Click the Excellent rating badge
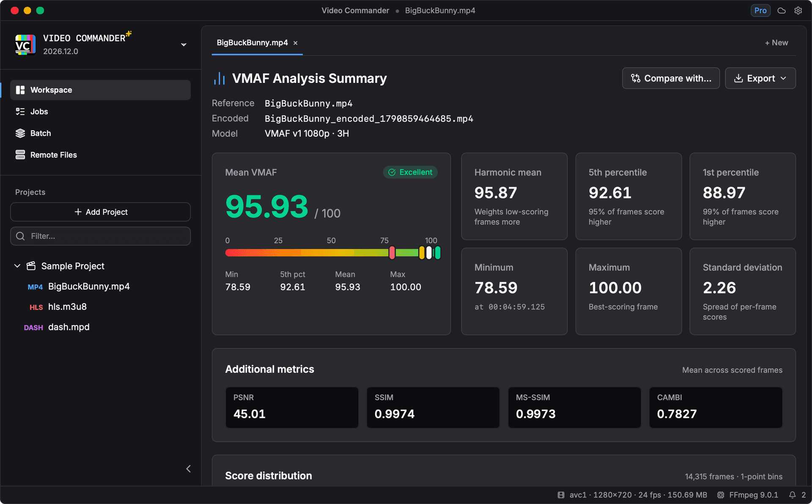Image resolution: width=812 pixels, height=504 pixels. (x=410, y=172)
